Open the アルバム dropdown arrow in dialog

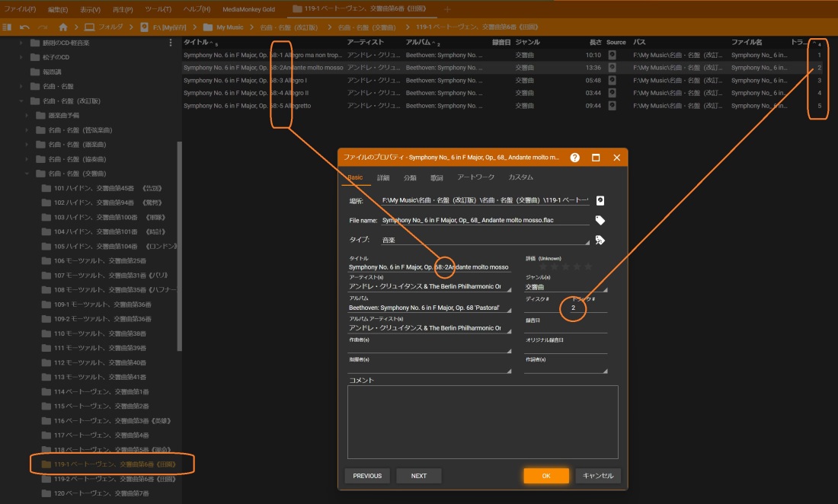click(x=509, y=310)
